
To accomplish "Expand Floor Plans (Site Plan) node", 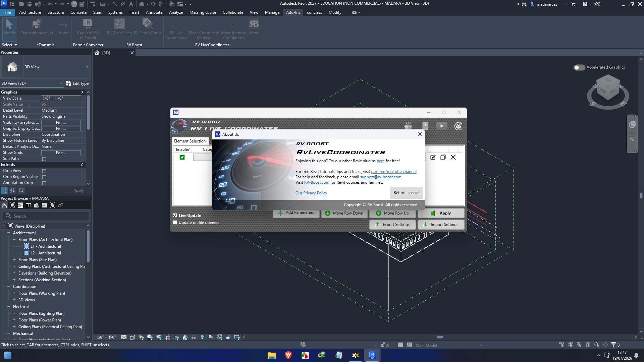I will click(14, 260).
